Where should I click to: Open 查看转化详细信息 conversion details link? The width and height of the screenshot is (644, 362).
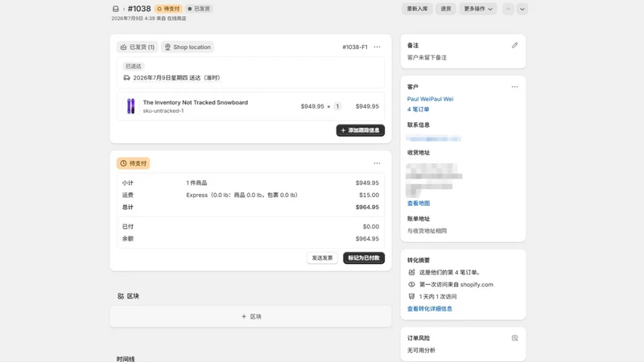430,309
